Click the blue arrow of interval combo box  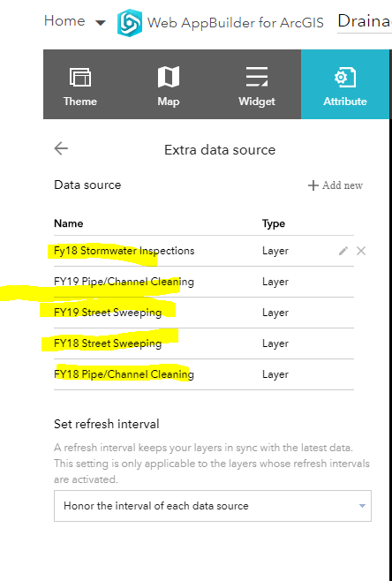[x=362, y=506]
